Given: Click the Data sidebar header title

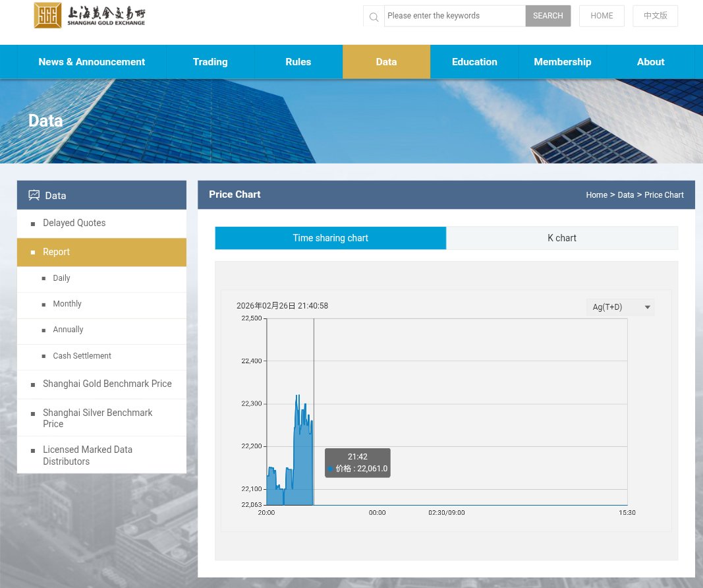Looking at the screenshot, I should [x=55, y=196].
